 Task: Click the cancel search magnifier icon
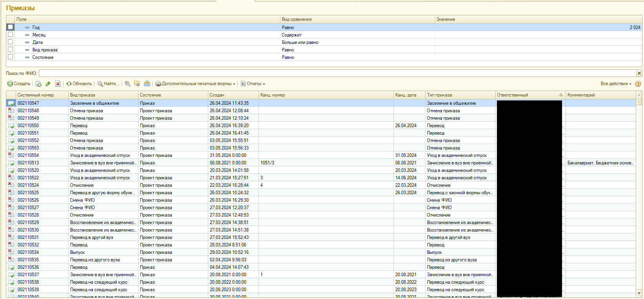(x=127, y=84)
